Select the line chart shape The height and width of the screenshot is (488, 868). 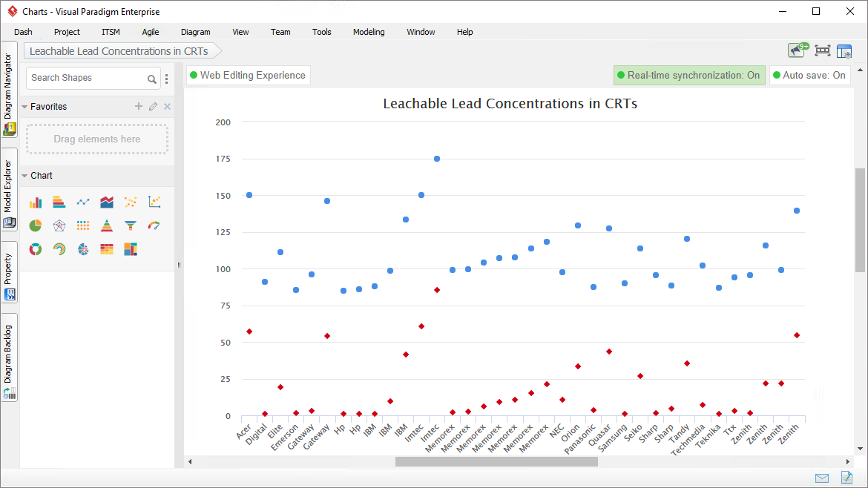point(83,202)
